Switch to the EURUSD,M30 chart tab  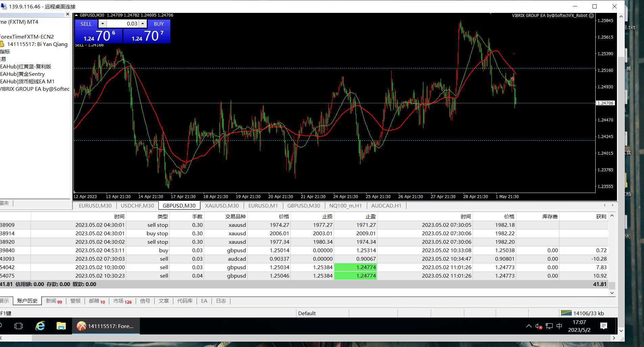point(95,205)
